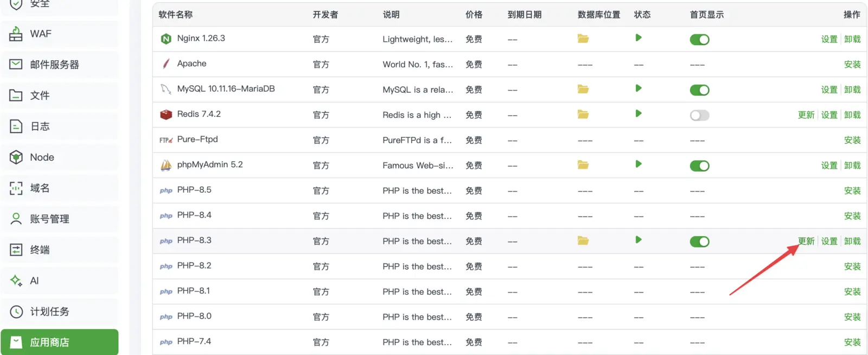Open the phpMyAdmin location folder icon
This screenshot has width=868, height=355.
click(x=583, y=165)
